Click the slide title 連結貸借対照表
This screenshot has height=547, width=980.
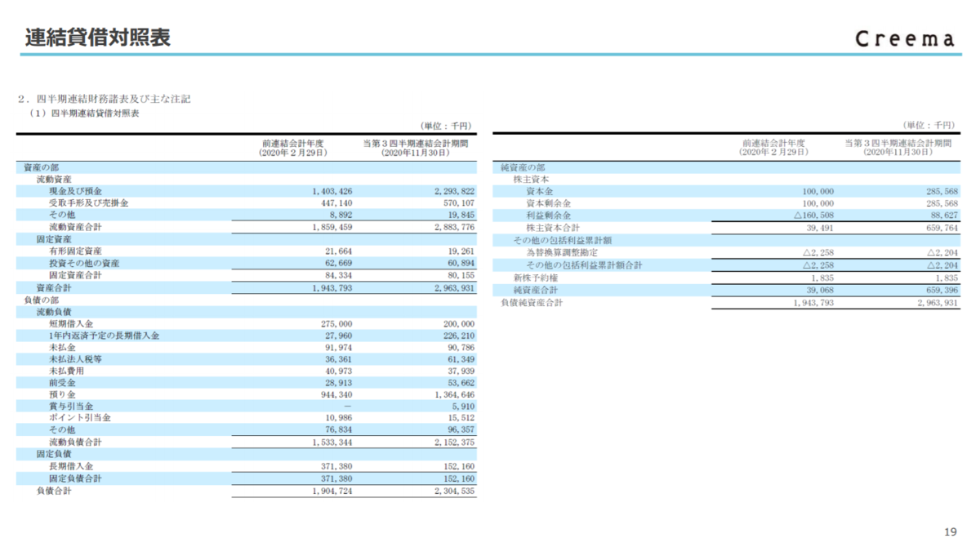point(97,38)
